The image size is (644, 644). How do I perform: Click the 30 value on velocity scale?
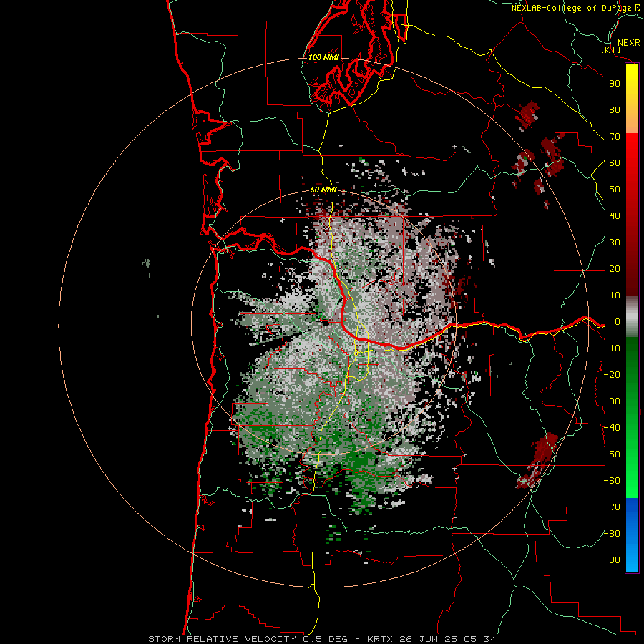click(x=615, y=243)
